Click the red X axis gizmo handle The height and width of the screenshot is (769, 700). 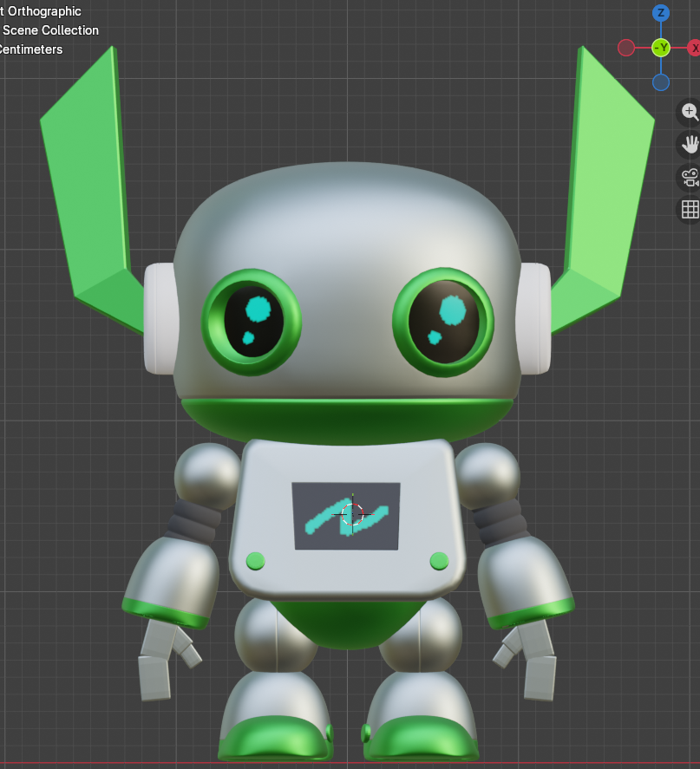pyautogui.click(x=694, y=48)
